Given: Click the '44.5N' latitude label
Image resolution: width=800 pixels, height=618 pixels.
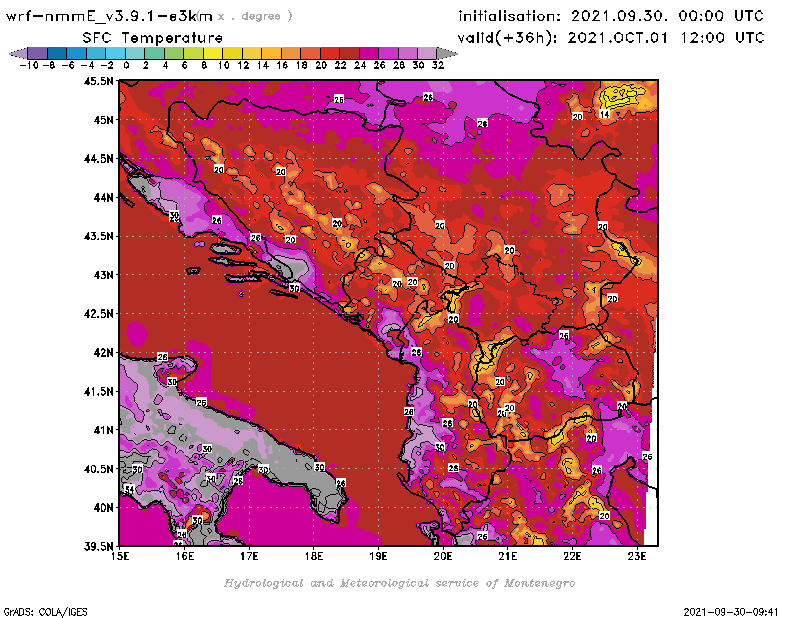Looking at the screenshot, I should coord(98,158).
